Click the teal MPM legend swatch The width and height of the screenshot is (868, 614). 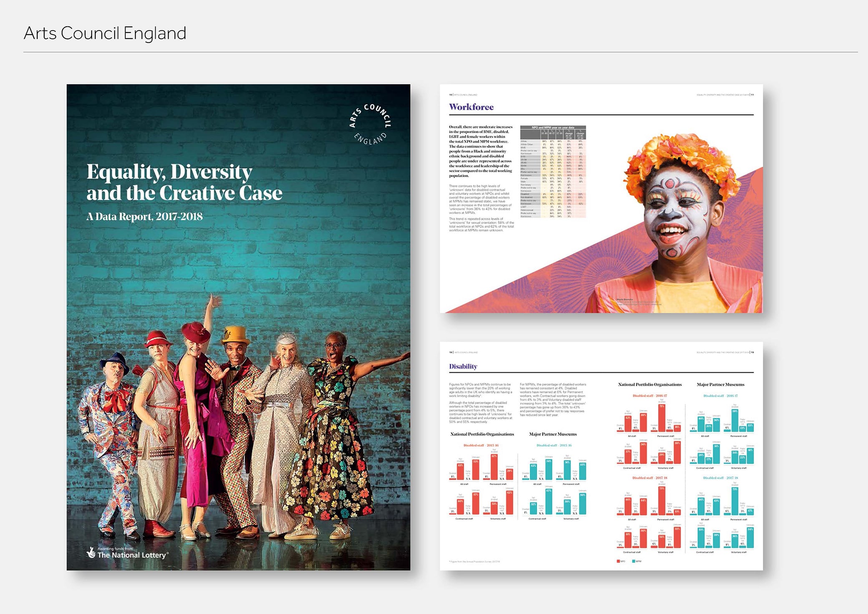coord(633,561)
